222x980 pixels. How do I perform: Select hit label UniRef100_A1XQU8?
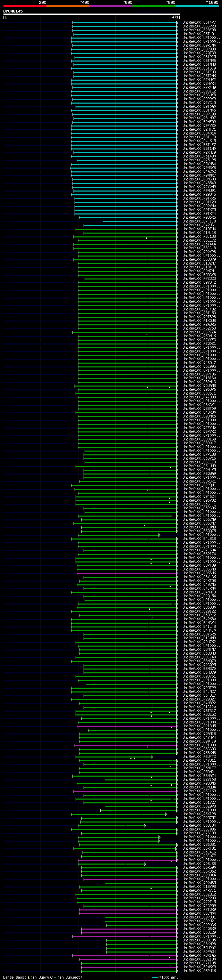[199, 320]
